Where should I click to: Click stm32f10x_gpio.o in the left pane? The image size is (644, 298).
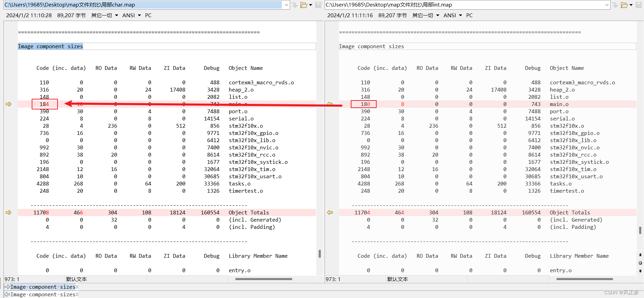click(254, 133)
